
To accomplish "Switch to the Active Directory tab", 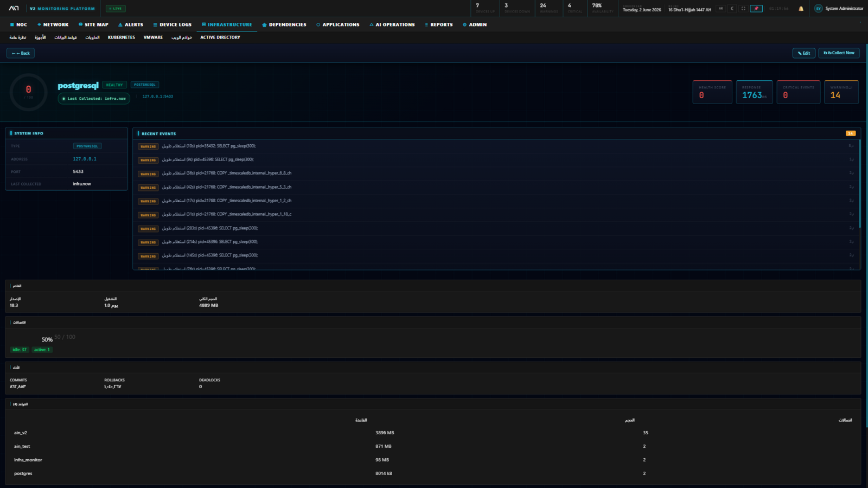I will [x=220, y=37].
